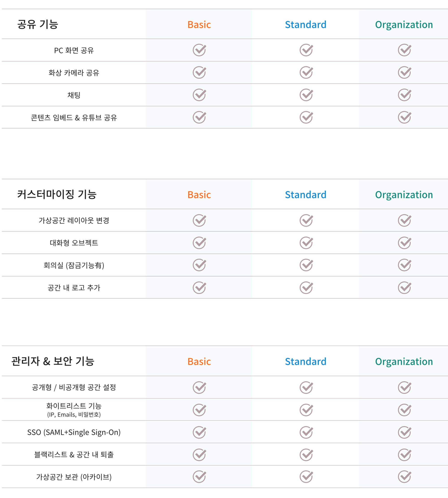Click the SSO (SAML+Single Sign-On) row label

(x=74, y=433)
